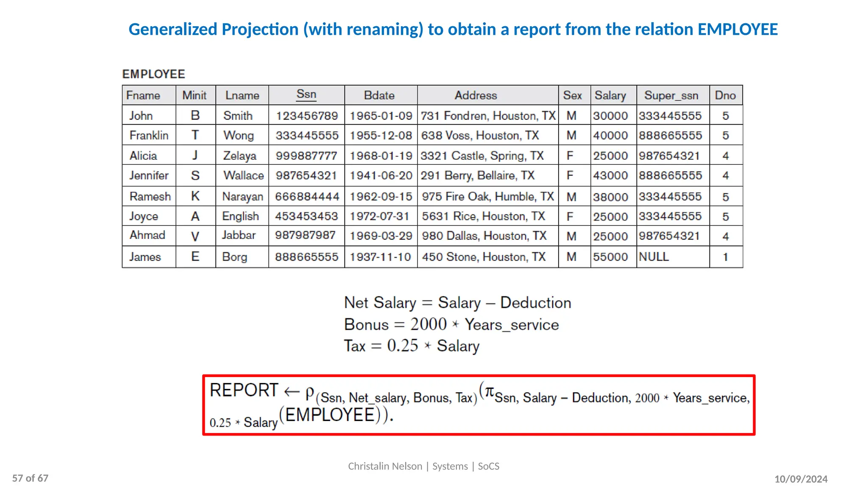Click birth date 1937-11-10

(x=380, y=257)
